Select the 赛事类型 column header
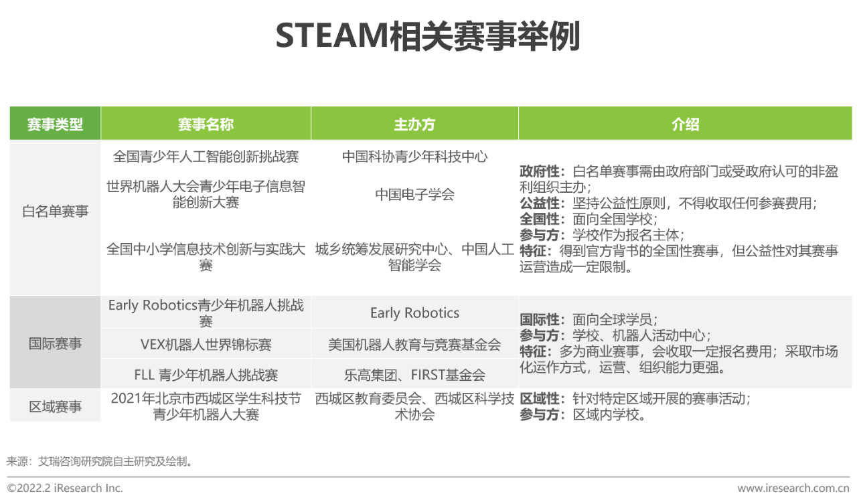The height and width of the screenshot is (504, 857). pyautogui.click(x=55, y=124)
